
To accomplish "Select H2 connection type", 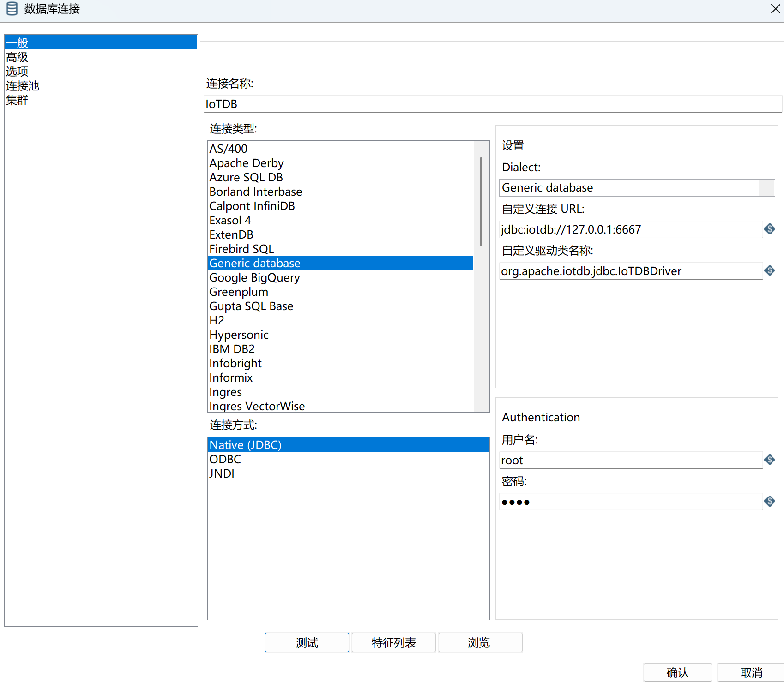I will (x=341, y=320).
